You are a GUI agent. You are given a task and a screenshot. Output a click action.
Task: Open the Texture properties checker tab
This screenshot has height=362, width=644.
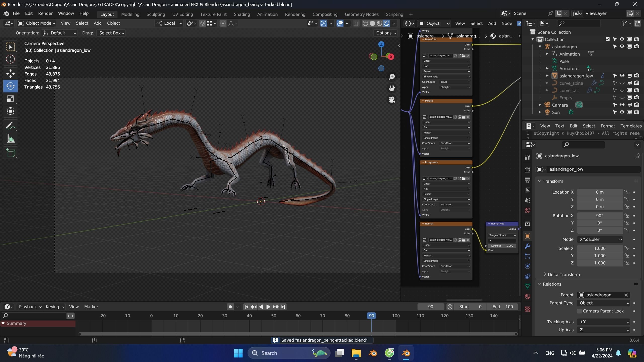528,309
